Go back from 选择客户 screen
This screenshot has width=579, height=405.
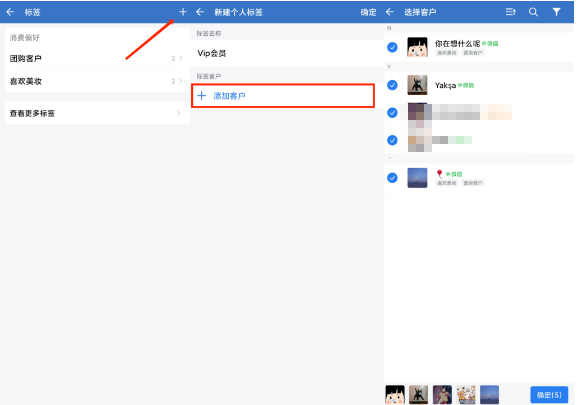[390, 12]
